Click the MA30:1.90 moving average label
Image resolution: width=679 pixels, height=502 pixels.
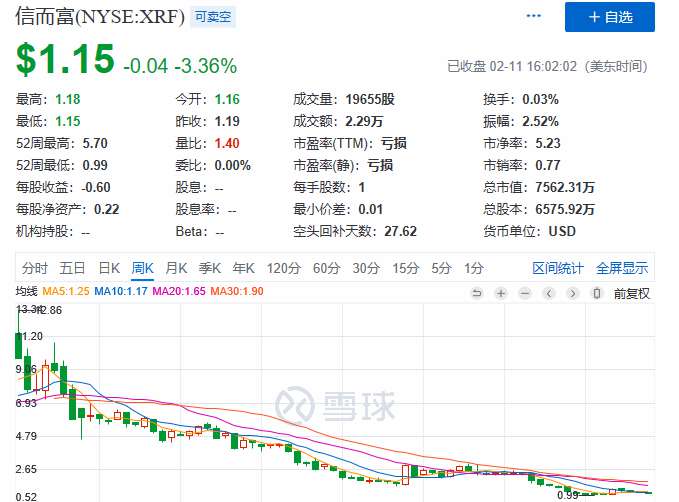click(237, 291)
